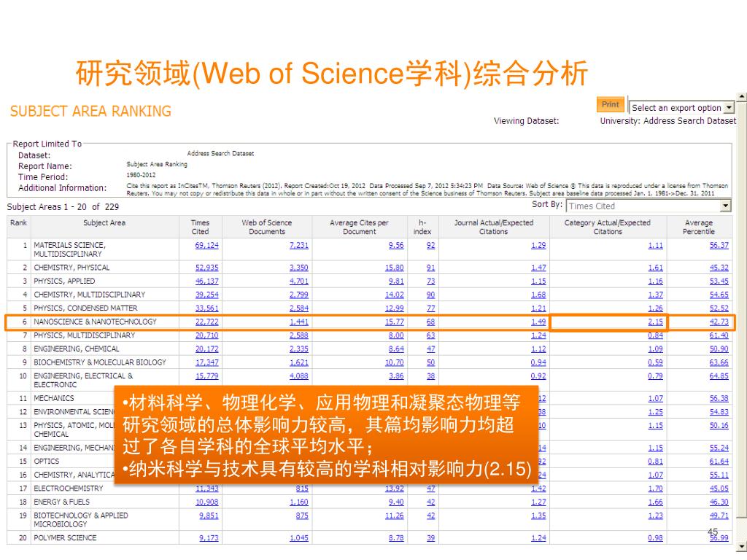This screenshot has height=560, width=747.
Task: Open Times Cited 20,710 link
Action: tap(206, 335)
